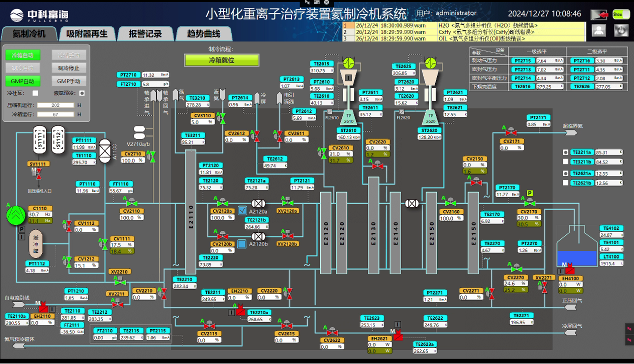This screenshot has height=364, width=634.
Task: Click the CV1111 percentage input field
Action: tap(122, 245)
